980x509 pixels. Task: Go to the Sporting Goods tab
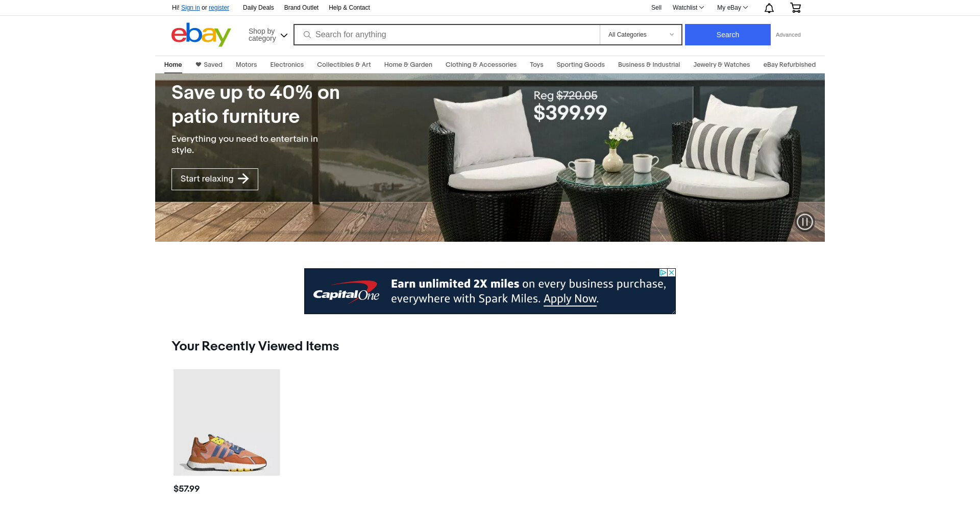pyautogui.click(x=580, y=65)
